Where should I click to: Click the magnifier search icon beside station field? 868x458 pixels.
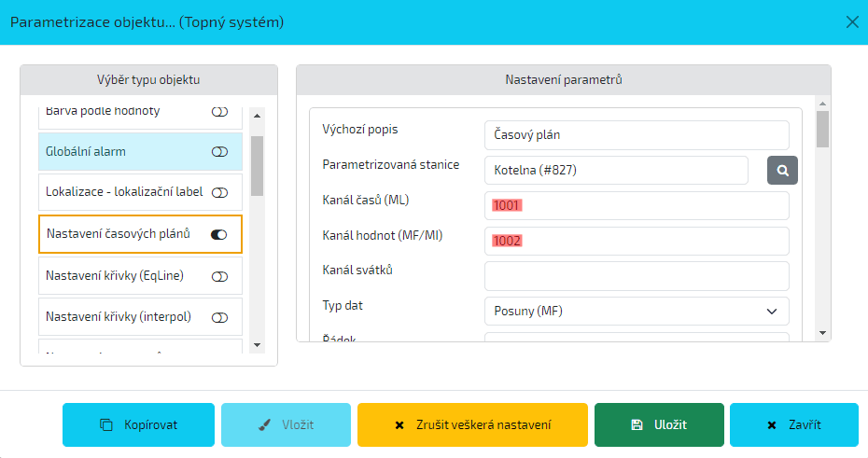tap(783, 171)
